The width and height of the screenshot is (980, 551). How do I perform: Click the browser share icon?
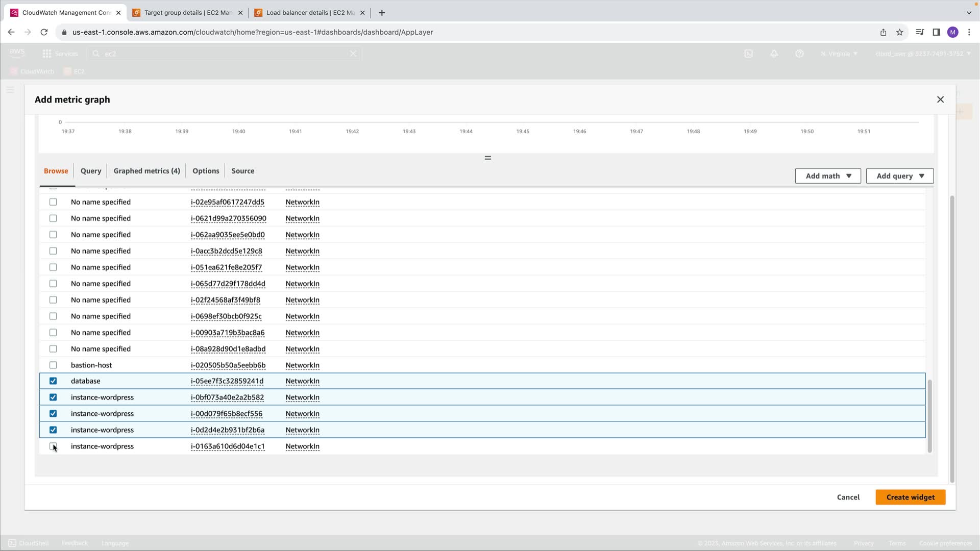[x=883, y=32]
